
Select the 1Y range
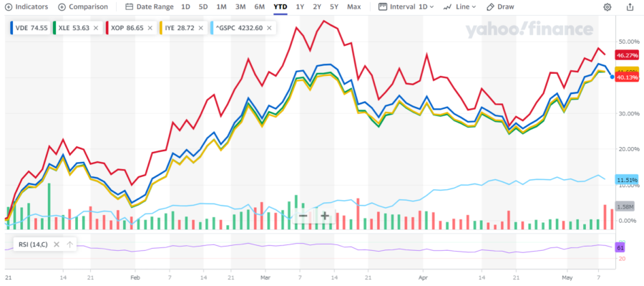point(301,7)
